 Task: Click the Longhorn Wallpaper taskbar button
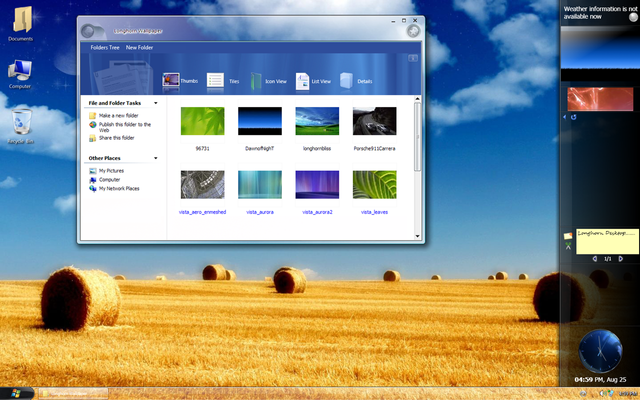73,394
